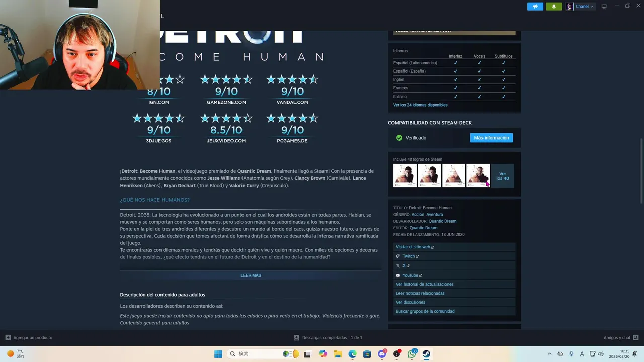This screenshot has height=362, width=644.
Task: Open Microsoft Store from the taskbar
Action: (x=367, y=354)
